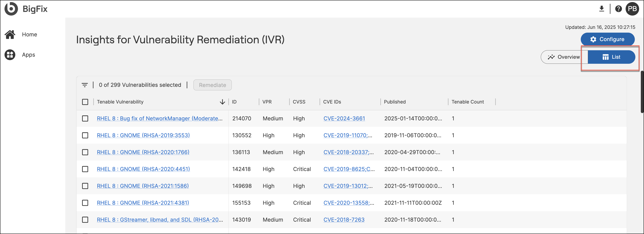Image resolution: width=644 pixels, height=234 pixels.
Task: Switch to the Overview tab
Action: click(x=564, y=57)
